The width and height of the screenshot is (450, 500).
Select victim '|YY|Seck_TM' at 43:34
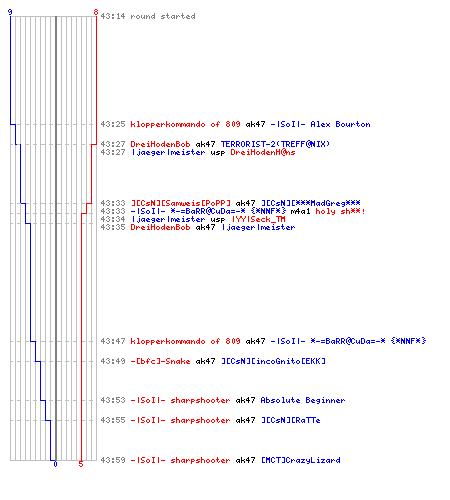tap(259, 219)
